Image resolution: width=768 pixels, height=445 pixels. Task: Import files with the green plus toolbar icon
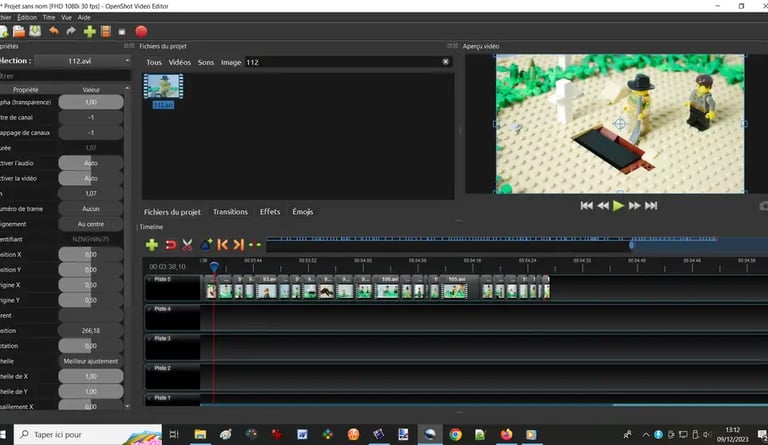coord(90,31)
